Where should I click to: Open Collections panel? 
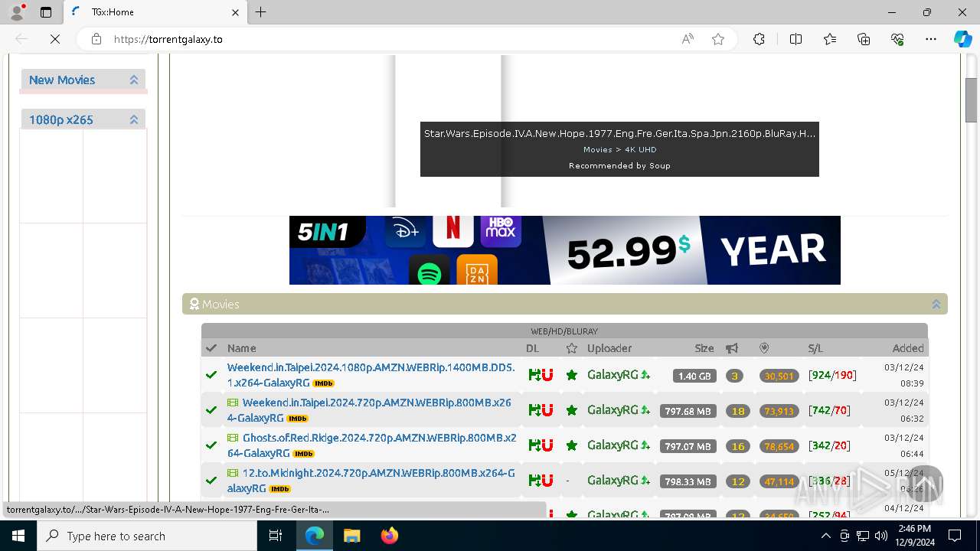864,39
